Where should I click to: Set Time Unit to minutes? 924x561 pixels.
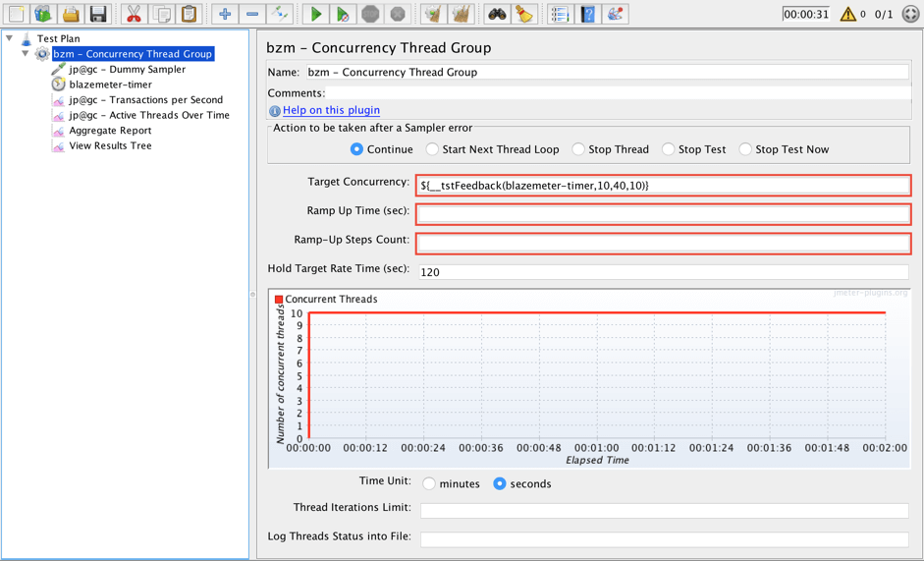pos(429,483)
